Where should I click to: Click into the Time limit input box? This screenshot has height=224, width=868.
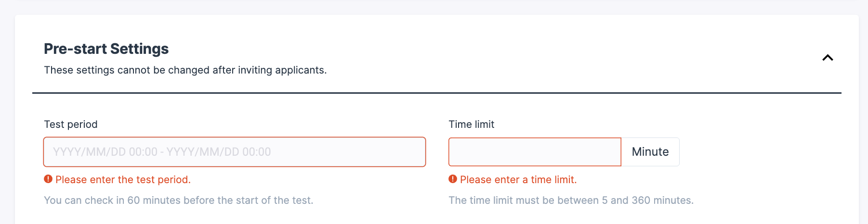(x=534, y=152)
